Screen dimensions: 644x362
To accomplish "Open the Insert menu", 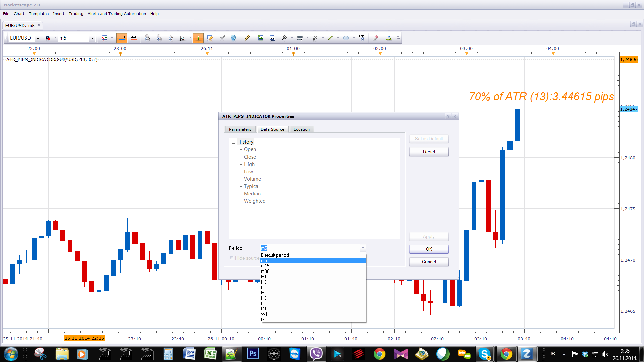I will [x=59, y=14].
